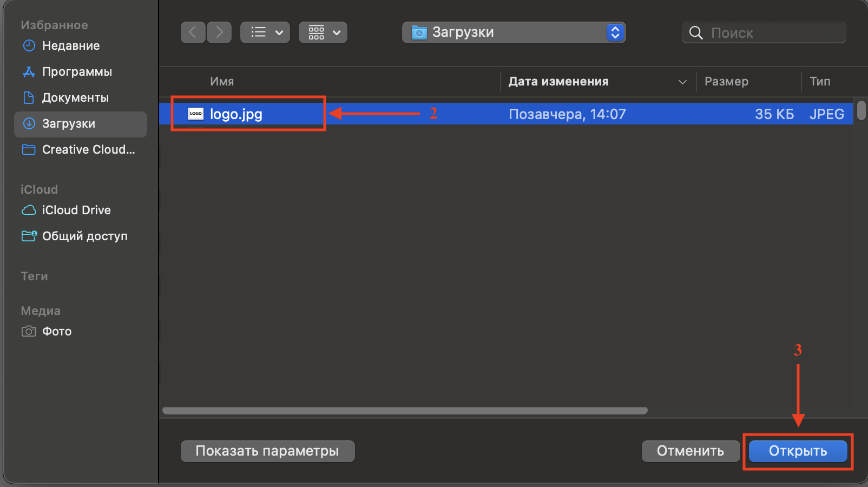The width and height of the screenshot is (868, 487).
Task: Click folder icon in location popup
Action: pos(419,32)
